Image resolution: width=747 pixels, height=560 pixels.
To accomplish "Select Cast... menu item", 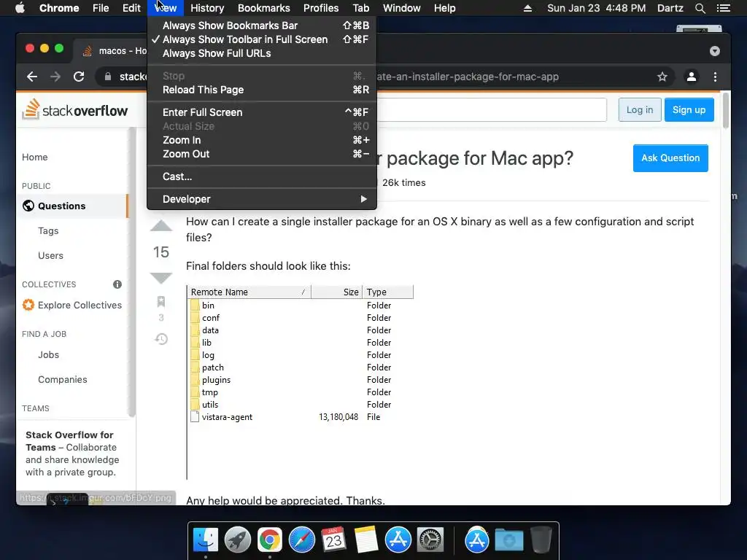I will point(262,176).
